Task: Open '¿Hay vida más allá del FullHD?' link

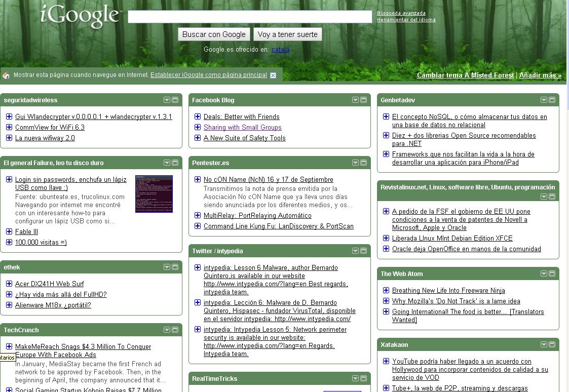Action: (61, 294)
